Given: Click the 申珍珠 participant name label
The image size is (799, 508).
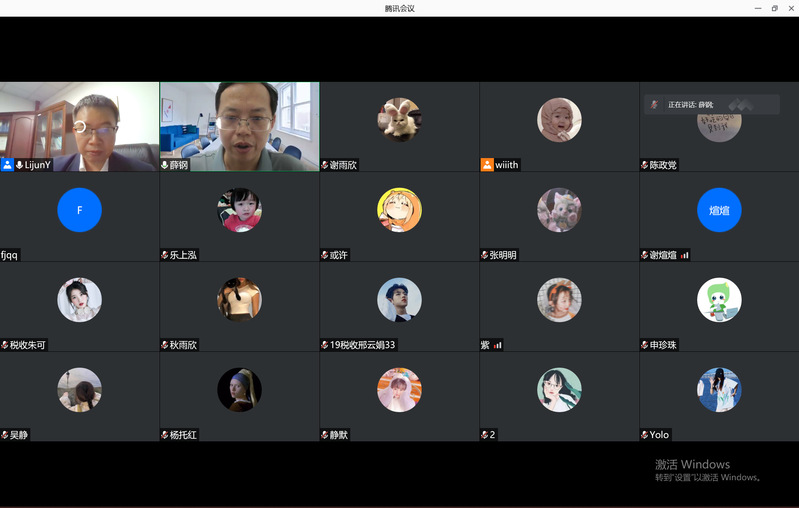Looking at the screenshot, I should (663, 345).
